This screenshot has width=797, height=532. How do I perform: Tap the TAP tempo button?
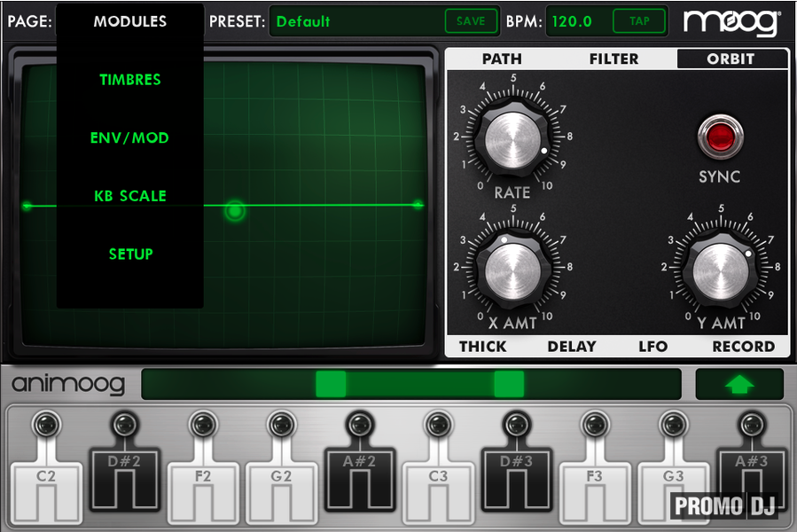pos(639,21)
